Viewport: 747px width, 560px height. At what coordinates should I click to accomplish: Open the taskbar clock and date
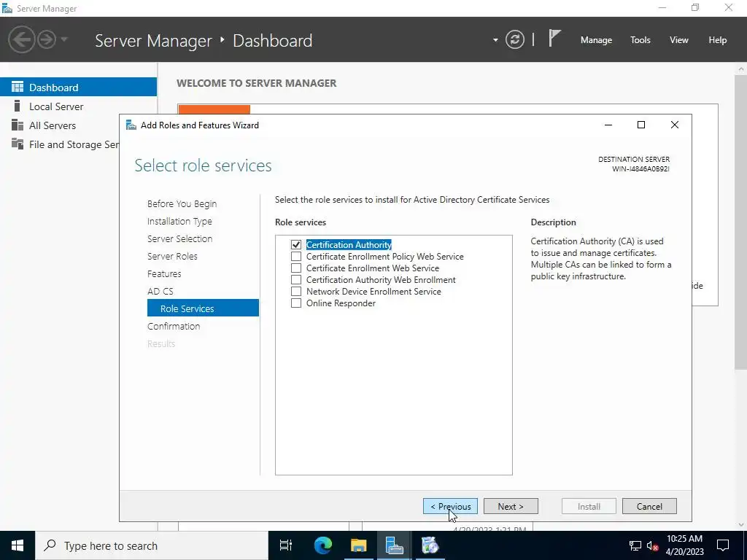pos(684,545)
